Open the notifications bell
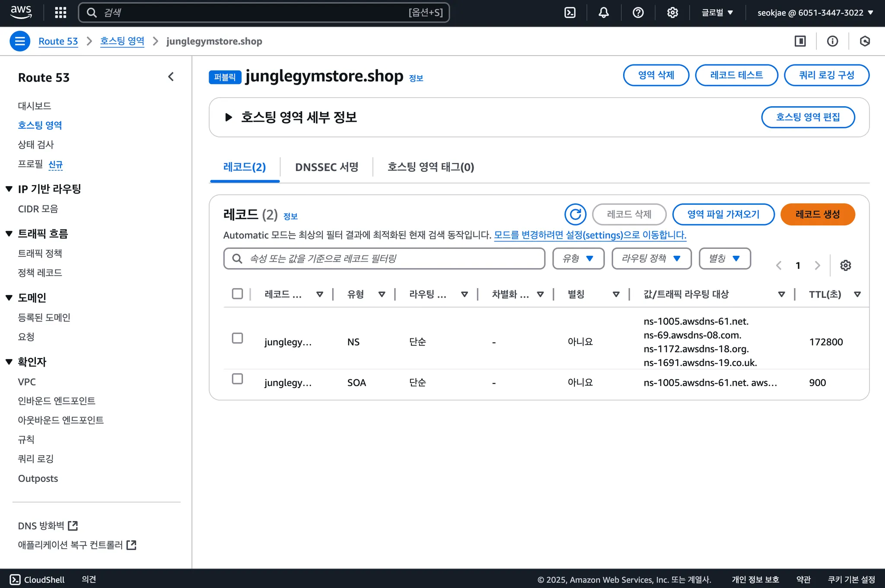The image size is (885, 588). (604, 13)
